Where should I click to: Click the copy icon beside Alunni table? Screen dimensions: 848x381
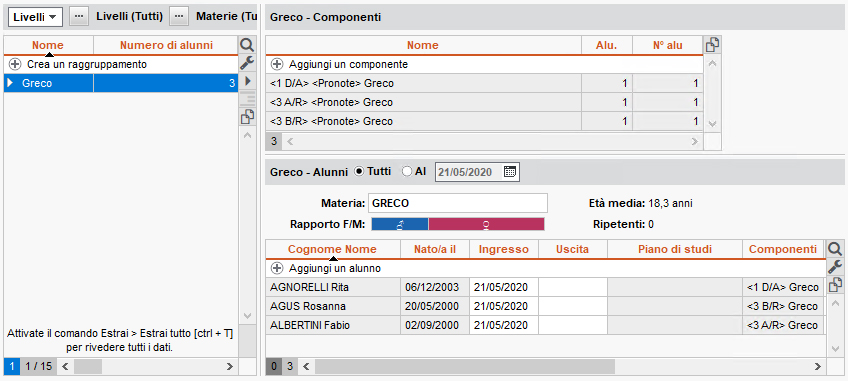835,284
